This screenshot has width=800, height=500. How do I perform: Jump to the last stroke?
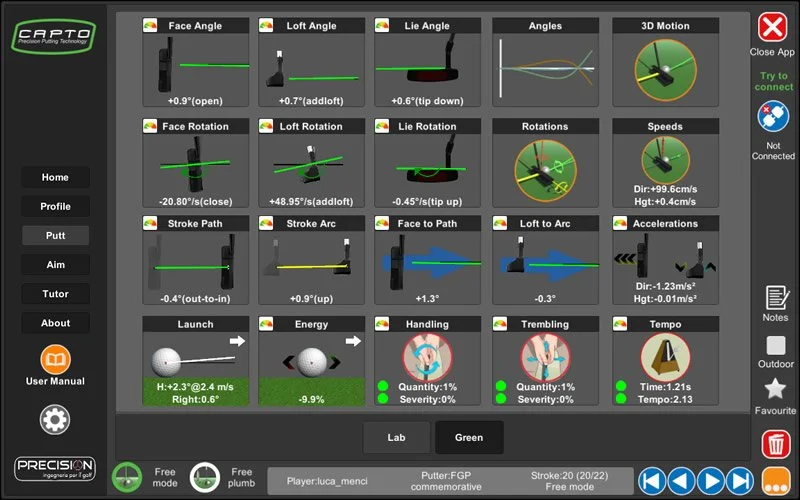coord(740,481)
